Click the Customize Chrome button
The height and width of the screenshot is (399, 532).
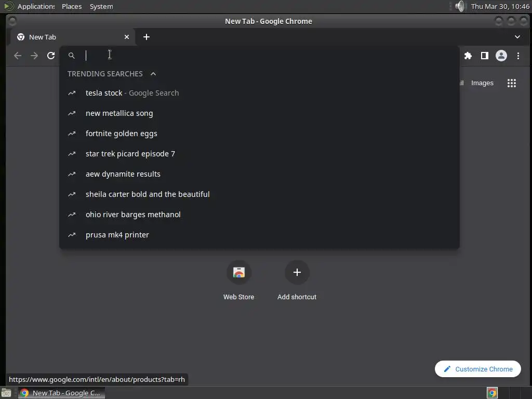(478, 369)
